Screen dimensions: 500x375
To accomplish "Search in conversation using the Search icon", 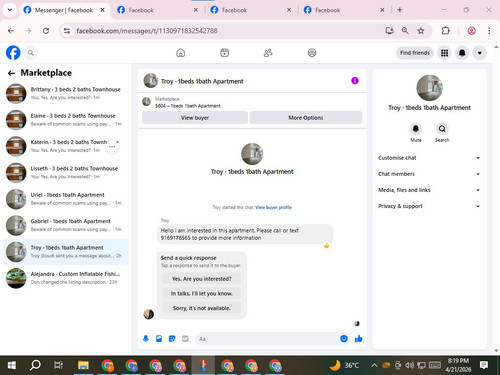I will coord(442,129).
